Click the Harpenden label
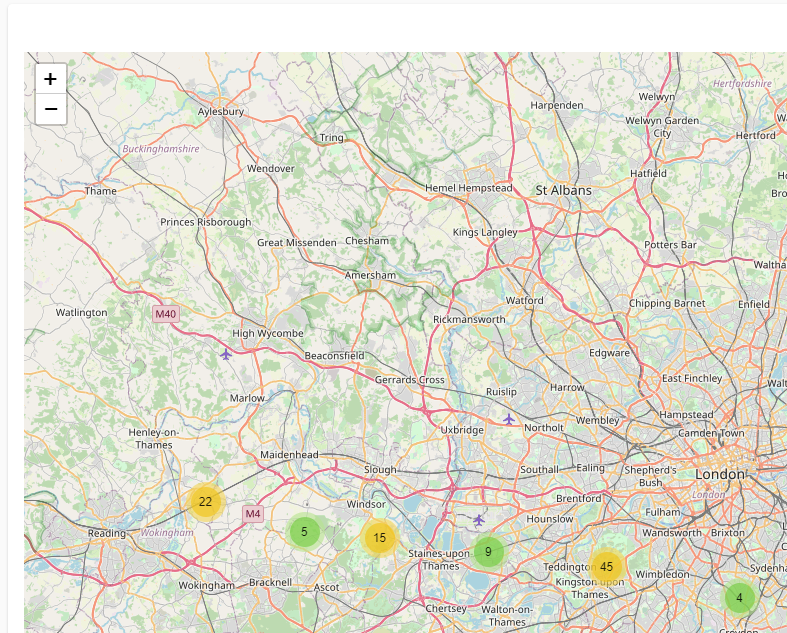Screen dimensions: 787x633 click(557, 105)
